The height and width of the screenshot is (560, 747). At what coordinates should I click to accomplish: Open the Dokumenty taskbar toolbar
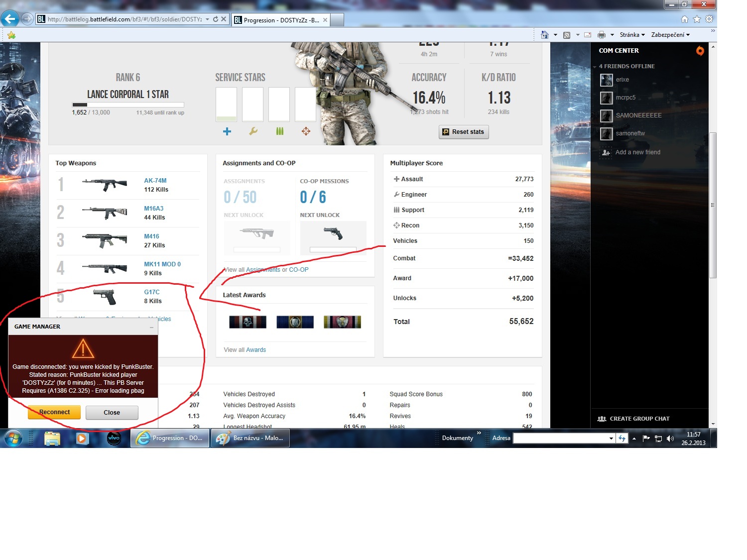point(457,439)
